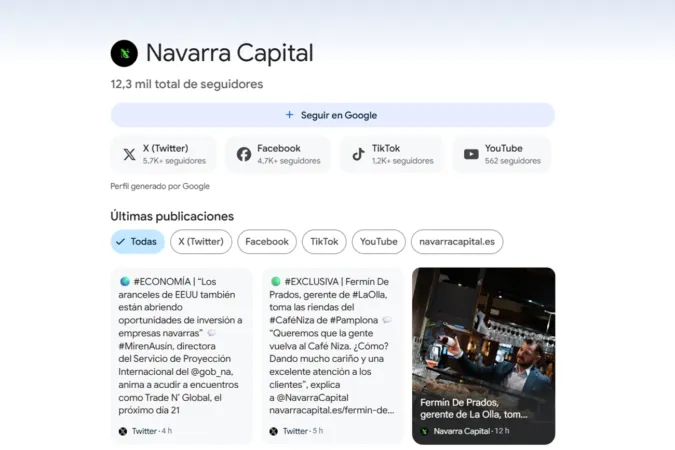
Task: Open the Facebook 4,7K+ seguidores card
Action: 278,154
